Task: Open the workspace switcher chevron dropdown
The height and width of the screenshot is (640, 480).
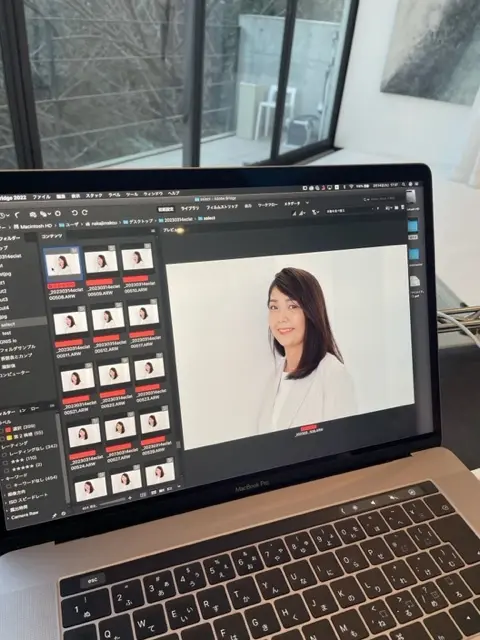Action: (307, 203)
